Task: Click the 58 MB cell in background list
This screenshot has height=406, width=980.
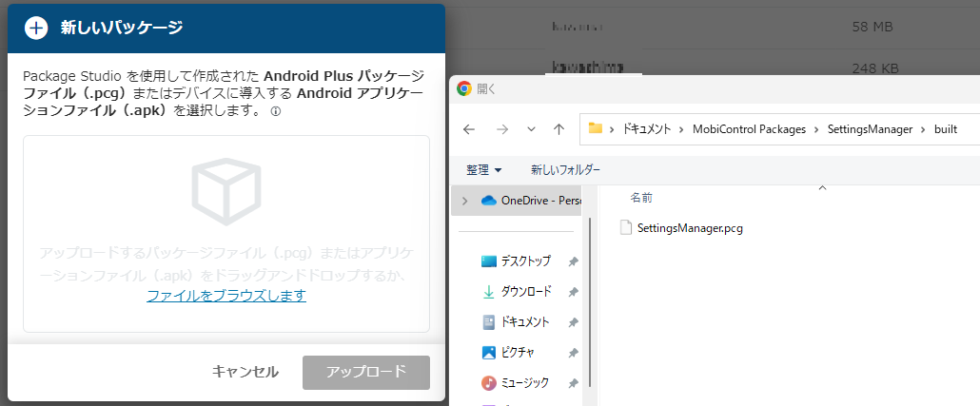Action: 872,27
